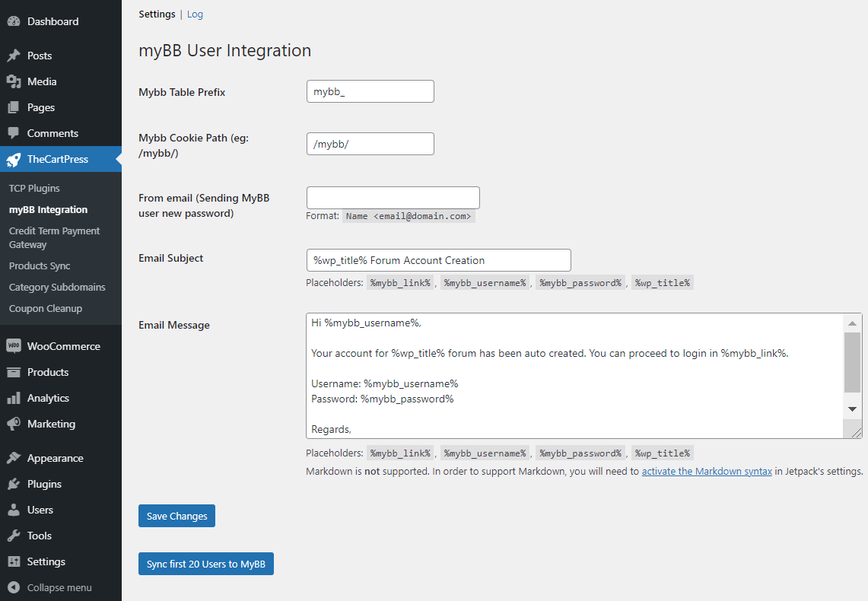Click the Marketing megaphone icon
868x601 pixels.
[14, 424]
